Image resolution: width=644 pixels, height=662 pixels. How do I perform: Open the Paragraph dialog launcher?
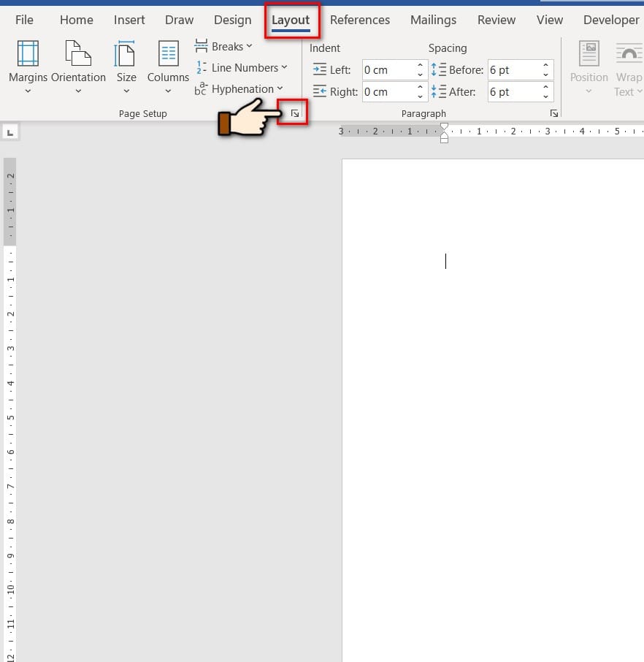pos(553,113)
